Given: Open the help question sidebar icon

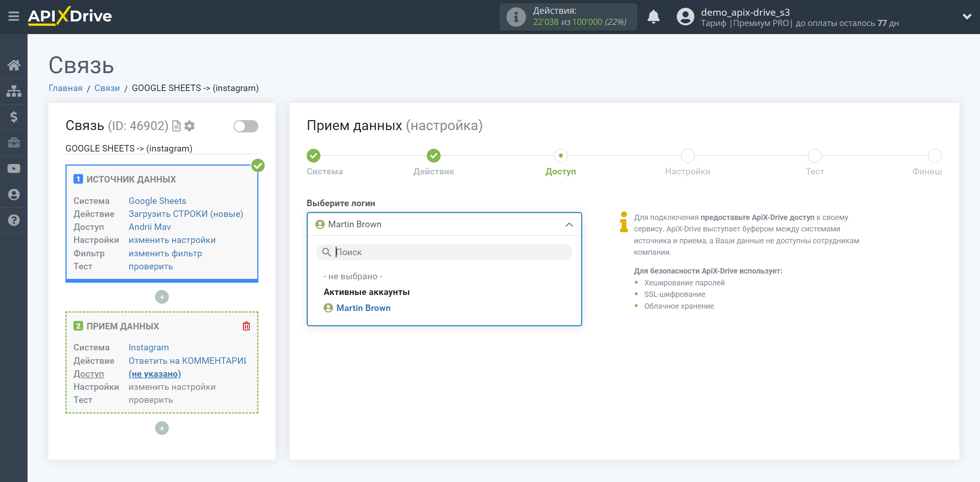Looking at the screenshot, I should coord(14,220).
